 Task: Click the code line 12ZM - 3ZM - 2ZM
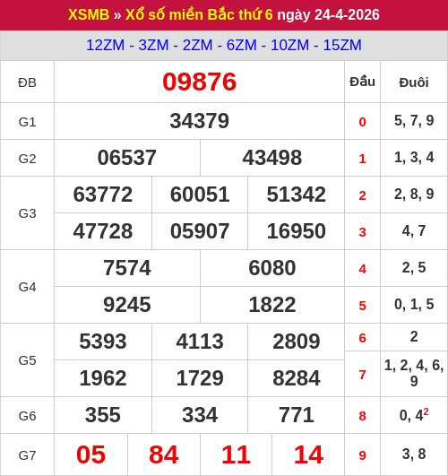click(150, 45)
